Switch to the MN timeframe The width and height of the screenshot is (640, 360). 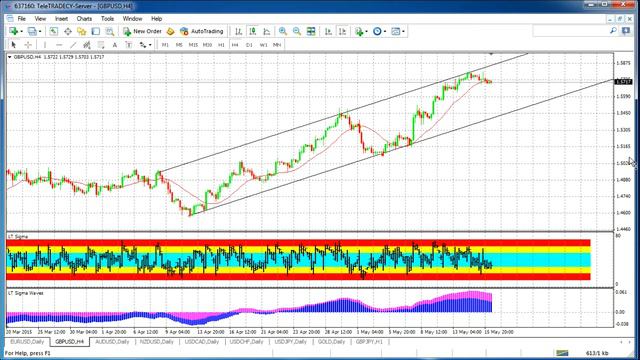tap(277, 45)
